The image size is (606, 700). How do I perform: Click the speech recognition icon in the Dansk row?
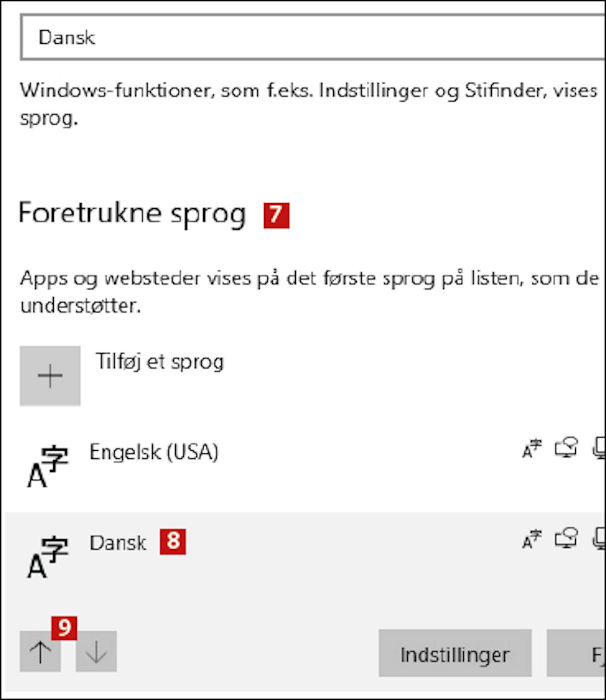click(x=599, y=539)
